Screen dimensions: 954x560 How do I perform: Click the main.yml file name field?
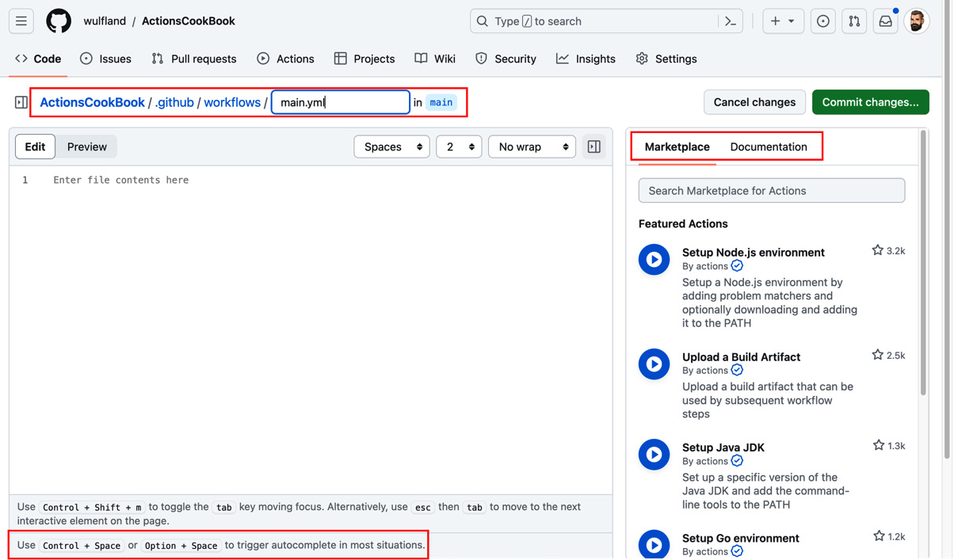341,102
